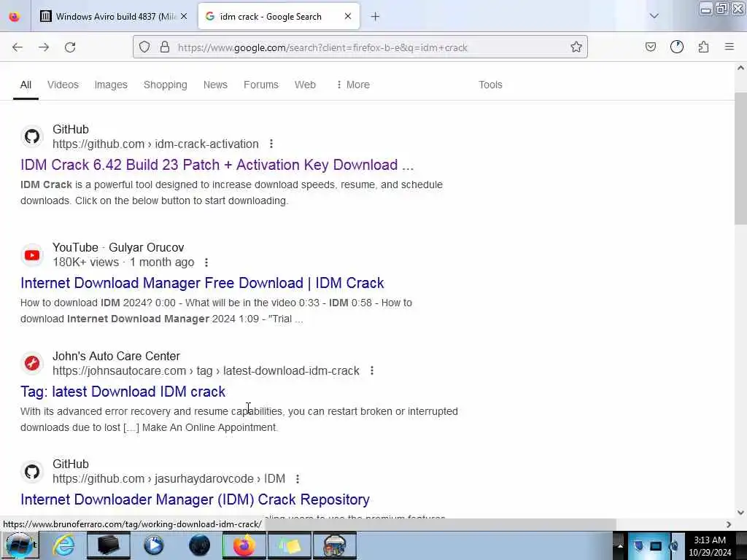The image size is (747, 560).
Task: Close the idm crack Google Search tab
Action: point(348,17)
